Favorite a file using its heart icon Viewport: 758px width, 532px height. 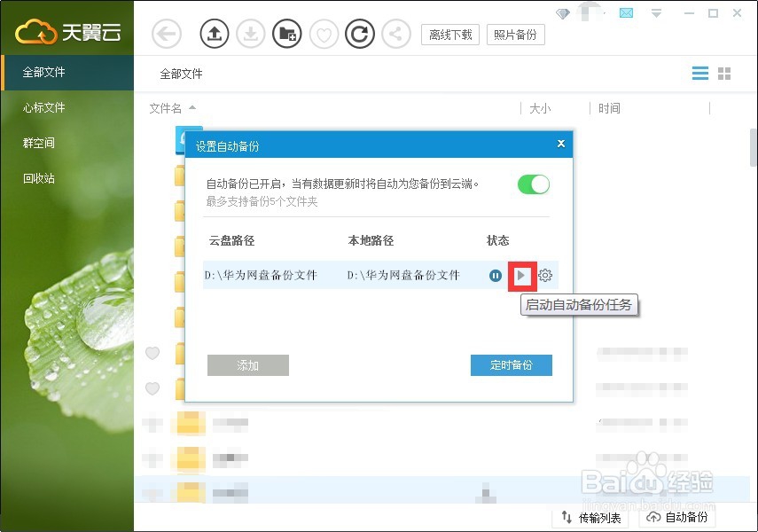coord(152,353)
